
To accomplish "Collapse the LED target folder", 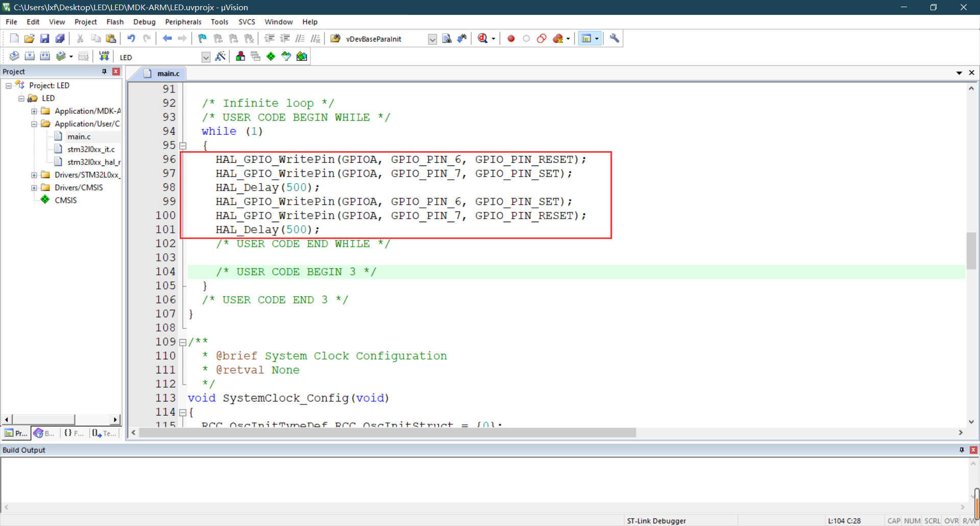I will tap(21, 98).
